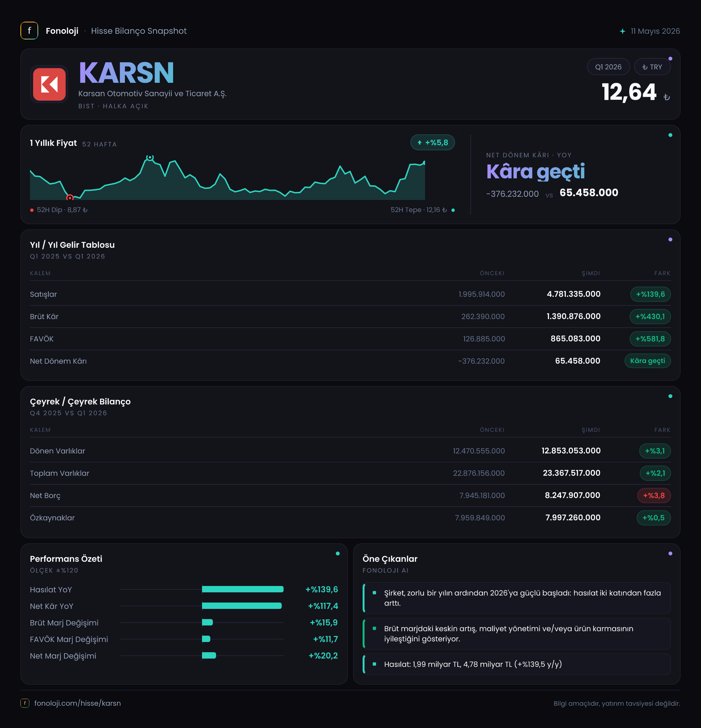This screenshot has width=701, height=728.
Task: Click the "Net Dönem Kârı" row label
Action: 58,361
